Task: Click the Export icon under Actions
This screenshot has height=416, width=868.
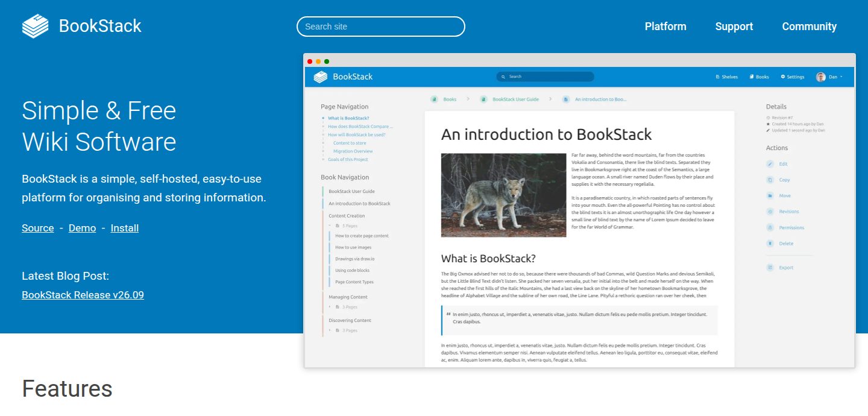Action: tap(770, 268)
